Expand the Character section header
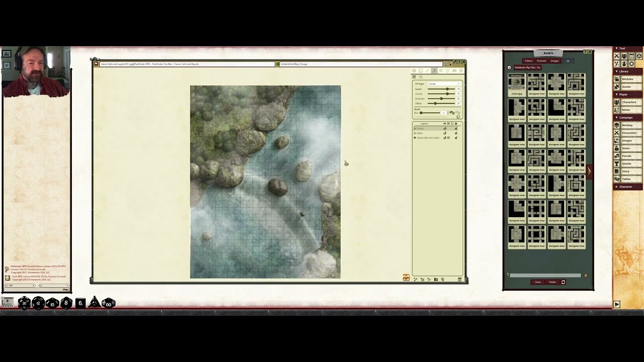Screen dimensions: 644x362 627,187
